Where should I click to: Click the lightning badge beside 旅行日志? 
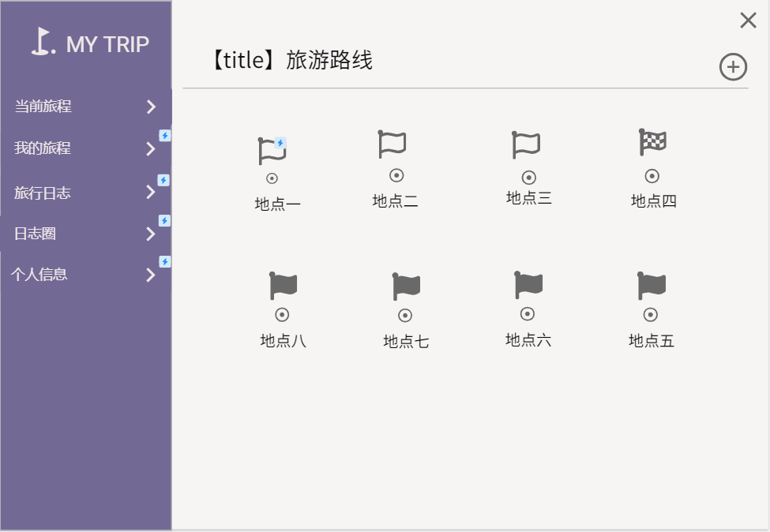163,180
